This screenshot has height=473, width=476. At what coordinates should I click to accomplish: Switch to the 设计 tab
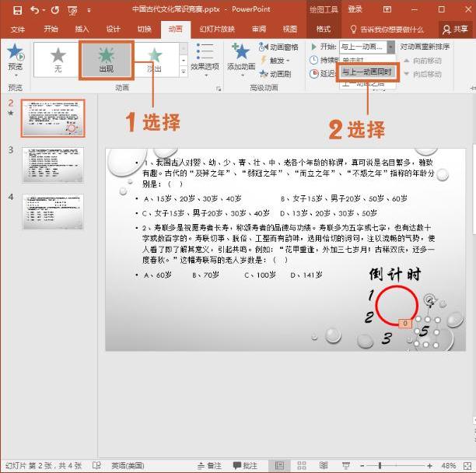114,29
